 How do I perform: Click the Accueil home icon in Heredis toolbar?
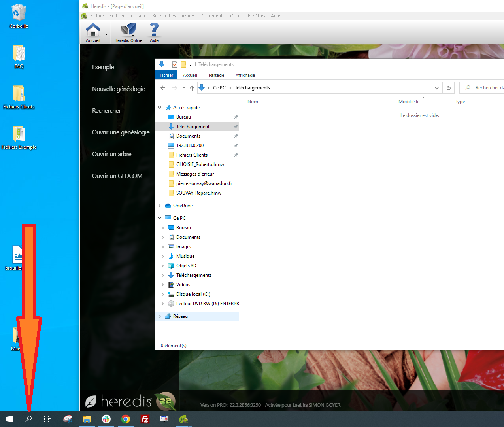pyautogui.click(x=93, y=30)
